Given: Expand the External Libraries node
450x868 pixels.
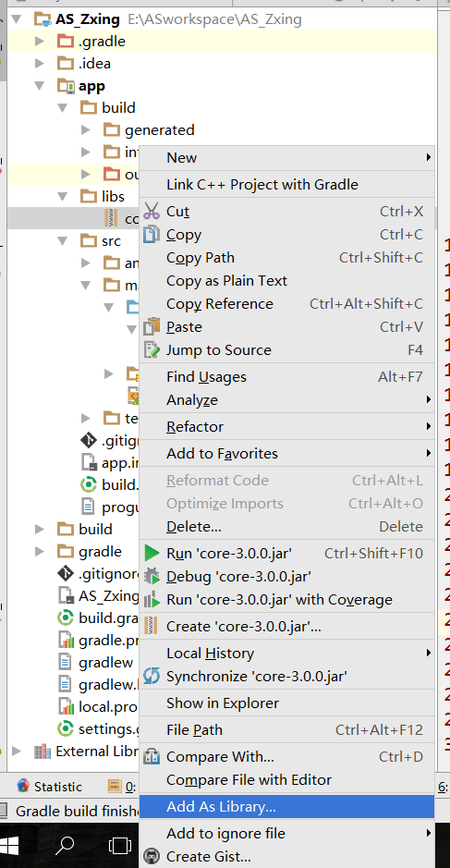Looking at the screenshot, I should tap(17, 752).
